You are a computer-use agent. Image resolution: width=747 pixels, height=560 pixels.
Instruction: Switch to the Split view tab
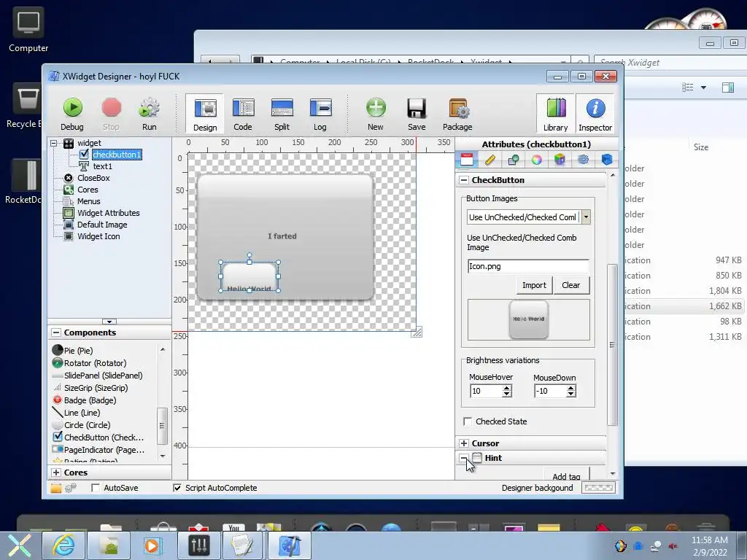point(282,114)
